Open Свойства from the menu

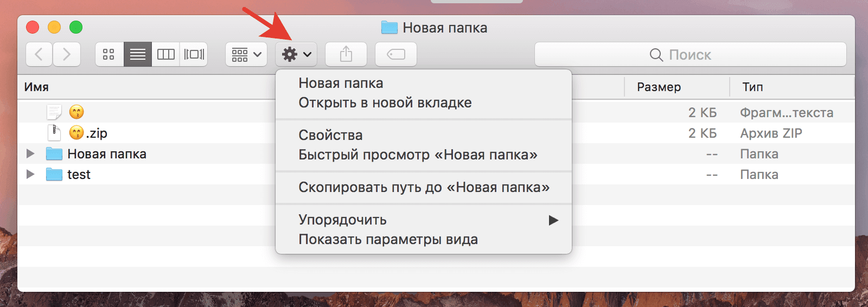[x=330, y=135]
